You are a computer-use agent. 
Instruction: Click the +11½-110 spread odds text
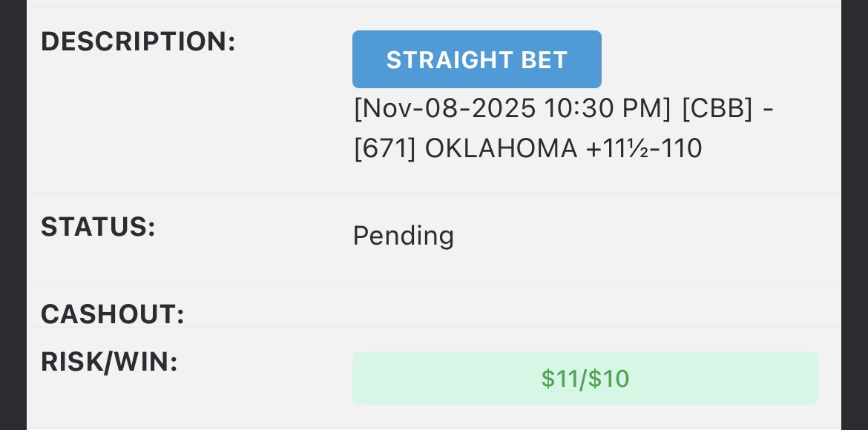[643, 148]
